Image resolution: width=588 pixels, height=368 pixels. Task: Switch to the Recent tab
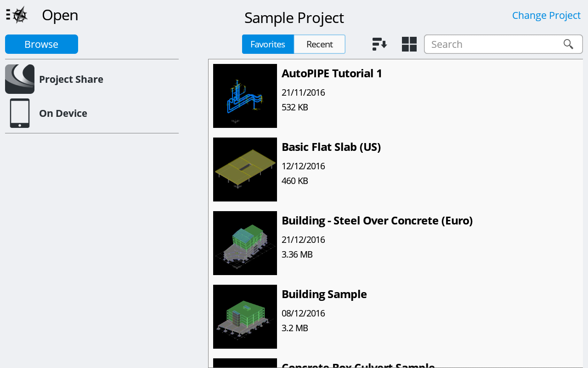click(x=319, y=44)
